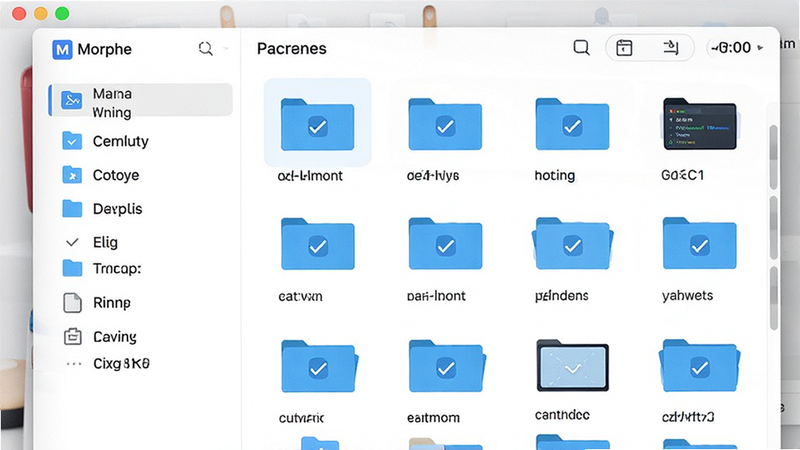Select the czlvlvft73 folder
This screenshot has width=800, height=450.
pyautogui.click(x=699, y=366)
